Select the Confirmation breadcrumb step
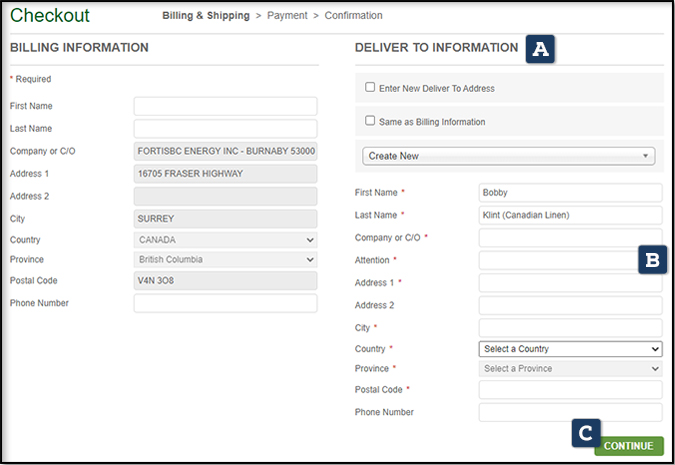 tap(352, 16)
